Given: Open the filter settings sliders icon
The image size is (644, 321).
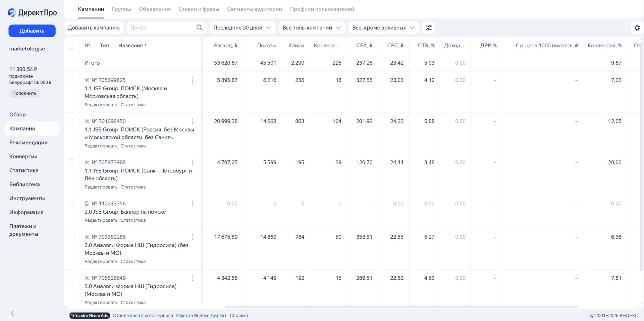Looking at the screenshot, I should tap(428, 28).
